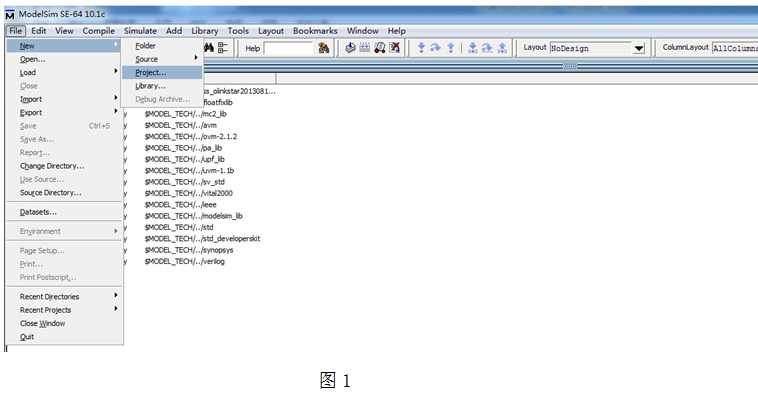Open the Help menu
This screenshot has width=758, height=395.
point(396,31)
